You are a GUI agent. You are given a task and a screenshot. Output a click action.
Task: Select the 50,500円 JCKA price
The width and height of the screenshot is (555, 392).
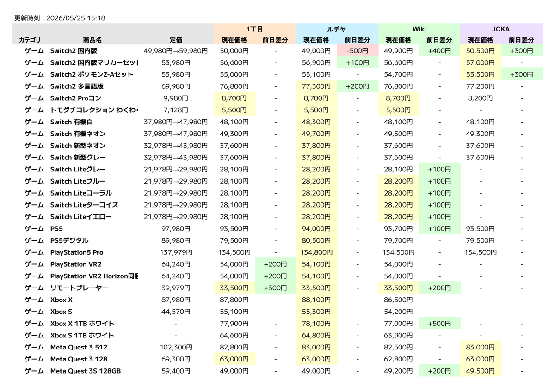tap(481, 51)
